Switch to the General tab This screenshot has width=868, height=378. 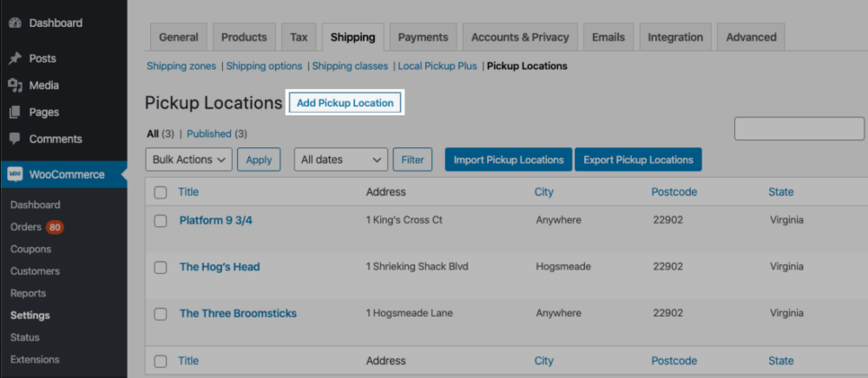(x=178, y=37)
